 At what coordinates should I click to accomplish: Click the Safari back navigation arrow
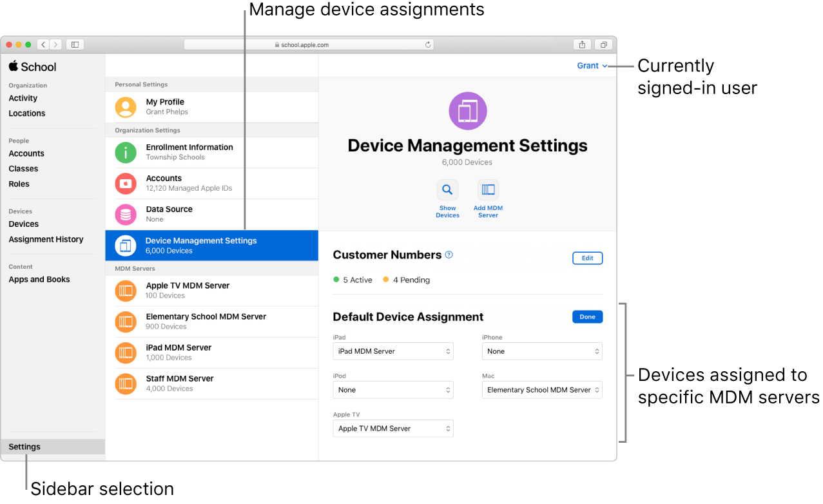pos(43,44)
